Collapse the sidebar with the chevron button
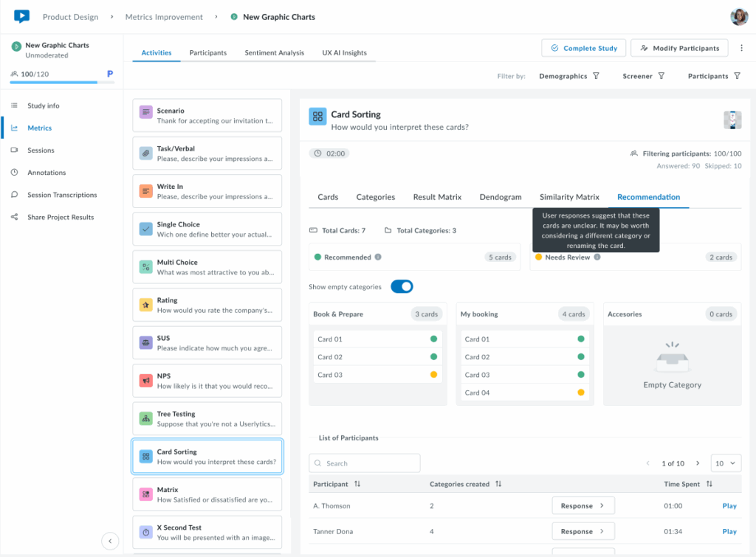Image resolution: width=756 pixels, height=557 pixels. point(110,541)
